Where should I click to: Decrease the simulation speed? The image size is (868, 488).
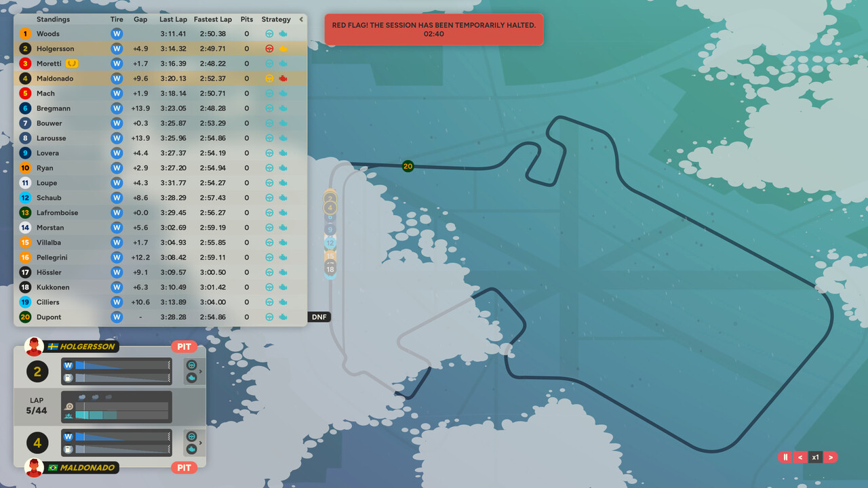800,457
